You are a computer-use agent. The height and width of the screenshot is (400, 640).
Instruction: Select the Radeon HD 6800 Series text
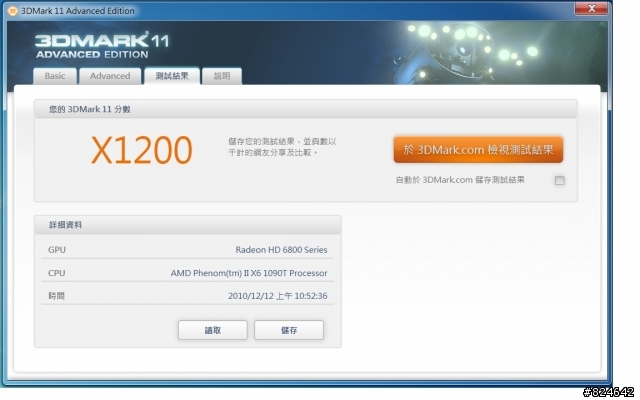pyautogui.click(x=281, y=250)
